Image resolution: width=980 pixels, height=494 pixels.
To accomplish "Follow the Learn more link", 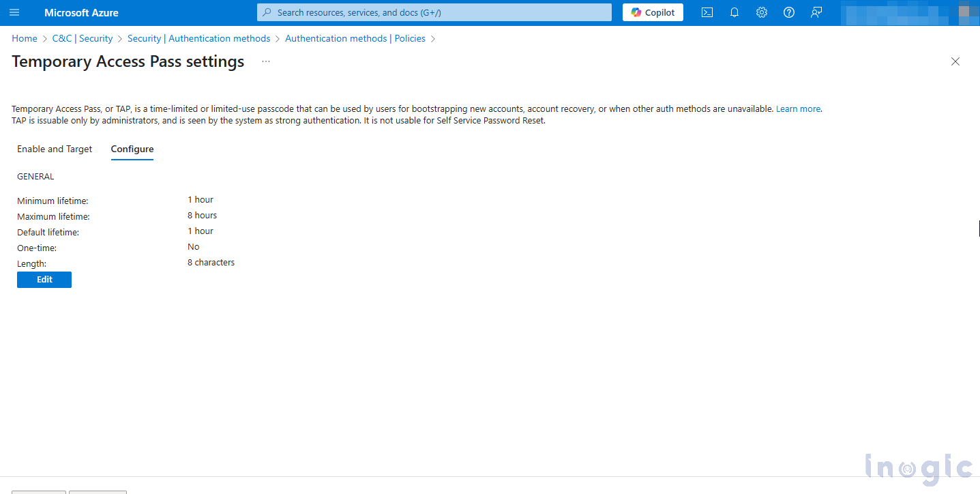I will tap(798, 108).
